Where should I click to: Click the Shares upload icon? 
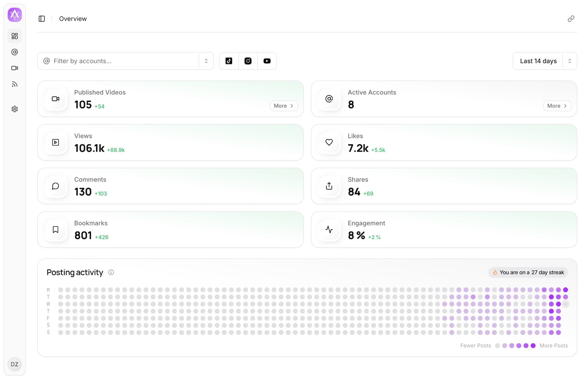click(x=329, y=186)
